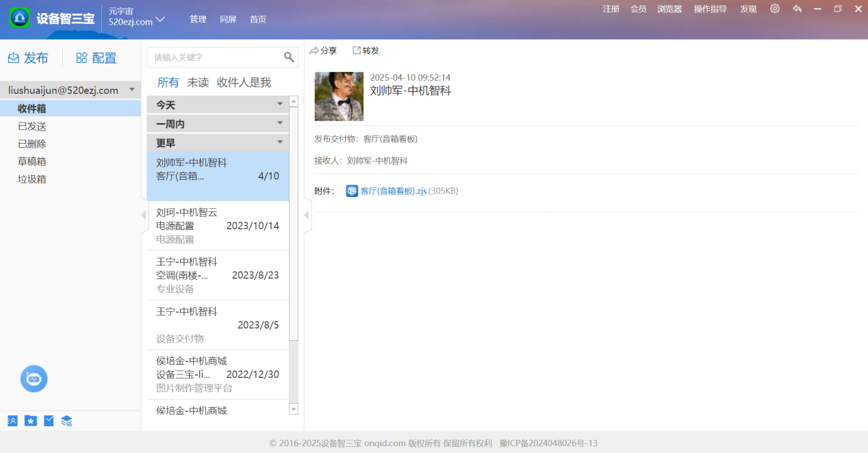The width and height of the screenshot is (868, 453).
Task: Click the mail envelope icon at bottom
Action: 49,421
